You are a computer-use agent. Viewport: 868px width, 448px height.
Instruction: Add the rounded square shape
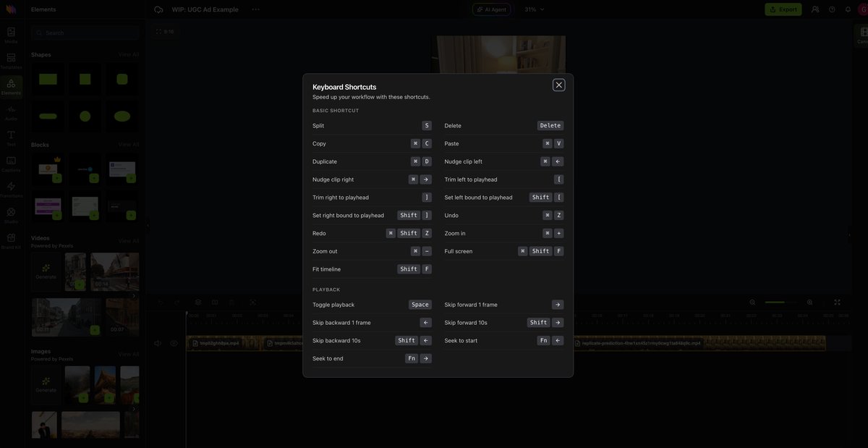point(122,79)
